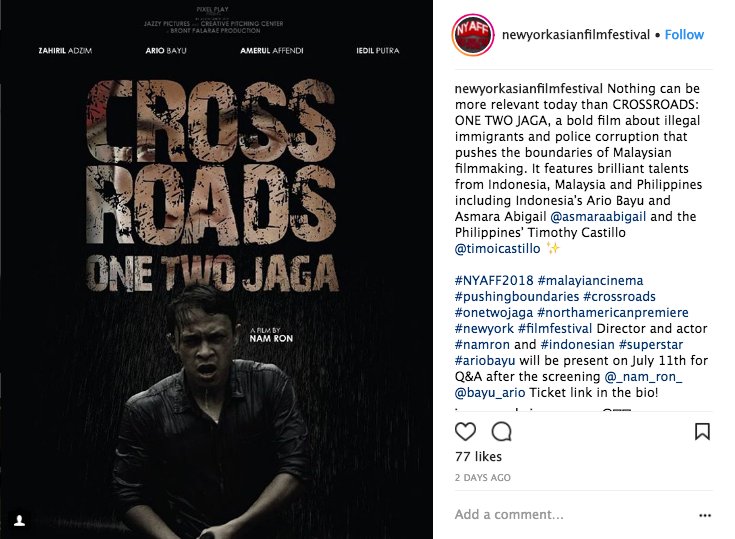
Task: Click inside the Add a comment field
Action: click(572, 515)
